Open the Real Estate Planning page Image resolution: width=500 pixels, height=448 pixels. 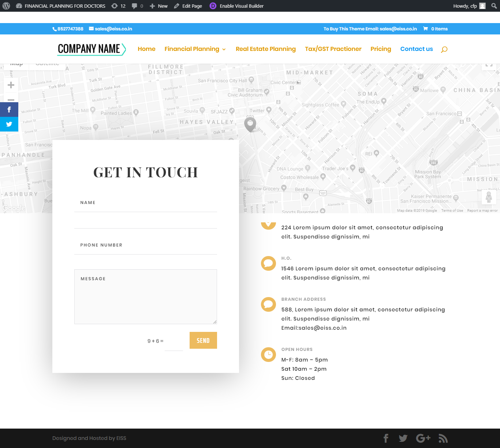265,49
